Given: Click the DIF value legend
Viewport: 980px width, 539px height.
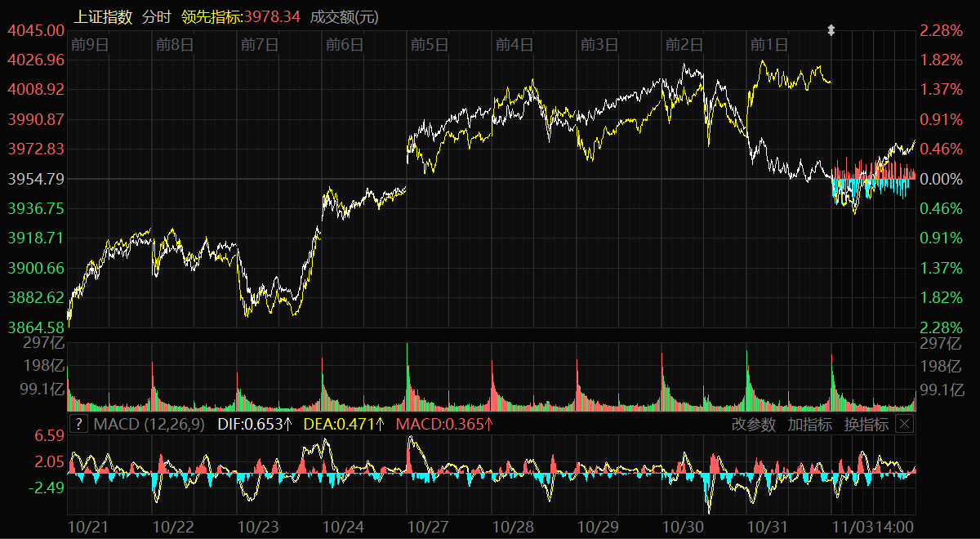Looking at the screenshot, I should 255,424.
